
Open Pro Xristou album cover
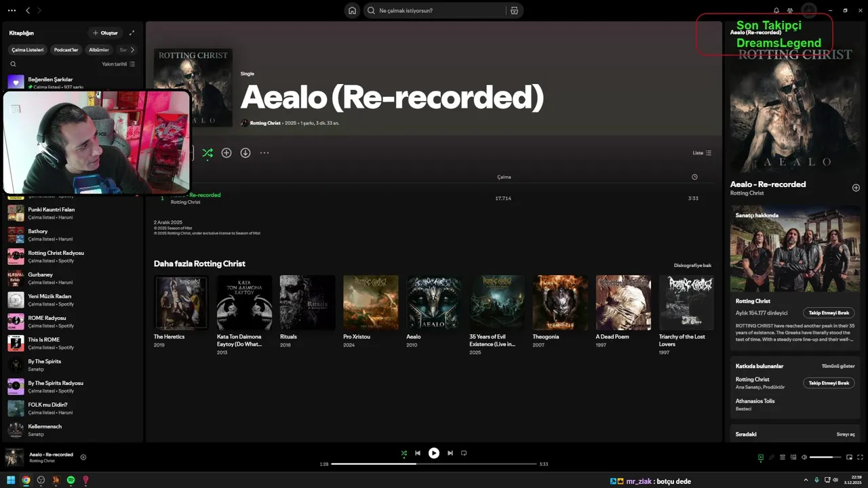370,302
